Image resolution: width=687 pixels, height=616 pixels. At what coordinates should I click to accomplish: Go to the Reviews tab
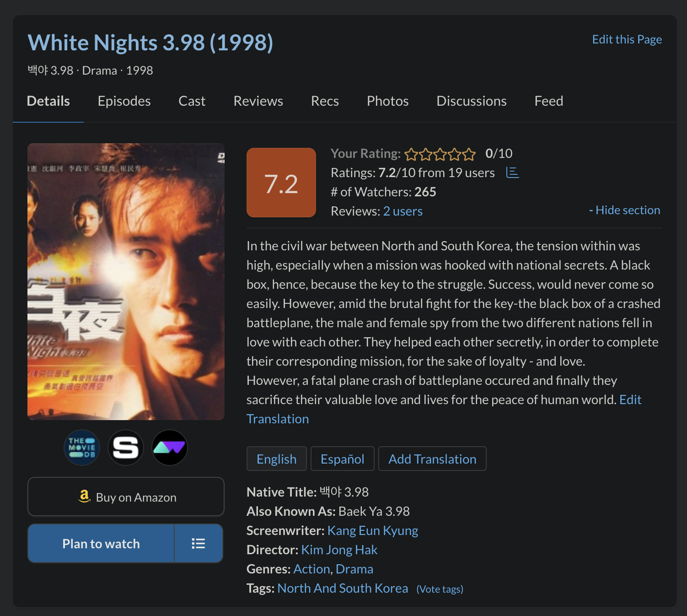(258, 101)
